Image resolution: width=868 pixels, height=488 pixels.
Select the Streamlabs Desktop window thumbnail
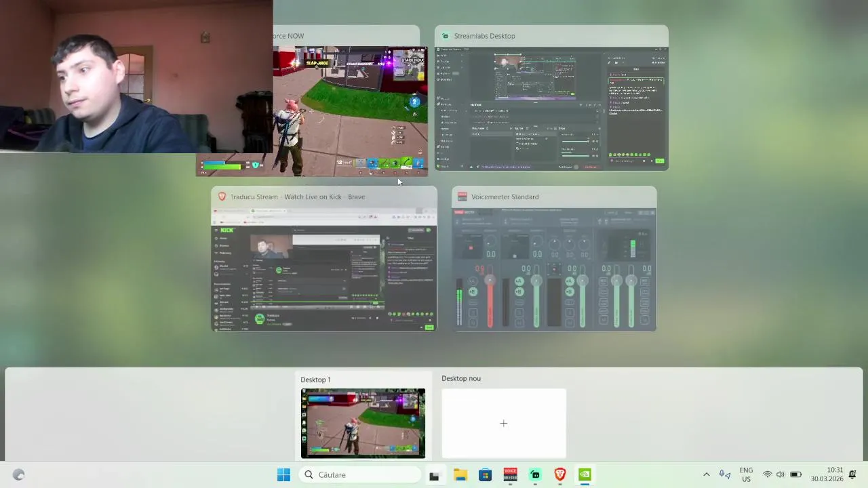[x=551, y=108]
